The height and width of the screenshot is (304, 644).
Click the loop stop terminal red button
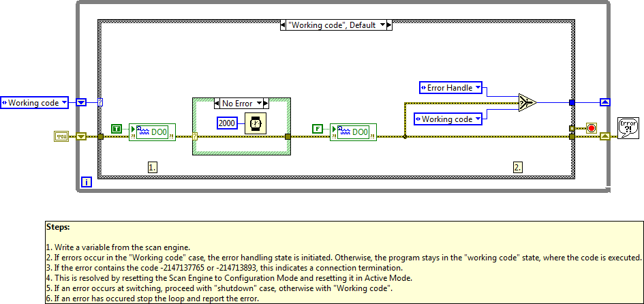591,129
